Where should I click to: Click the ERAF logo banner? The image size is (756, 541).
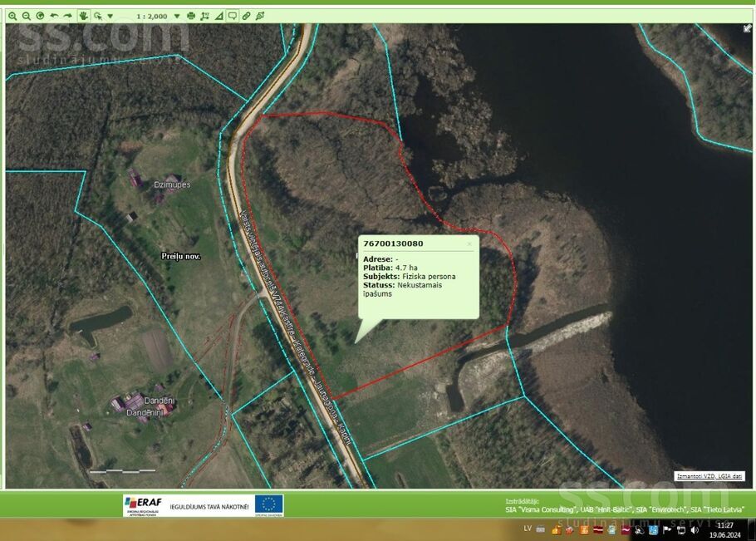click(x=143, y=504)
